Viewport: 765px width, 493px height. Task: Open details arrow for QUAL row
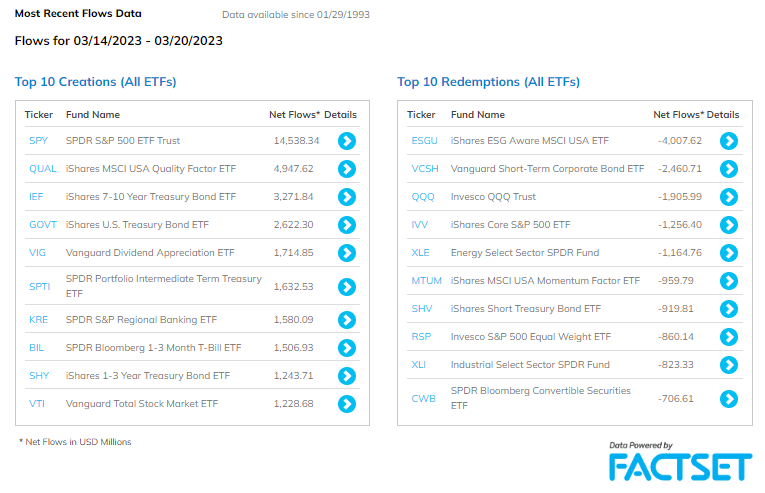pos(347,169)
